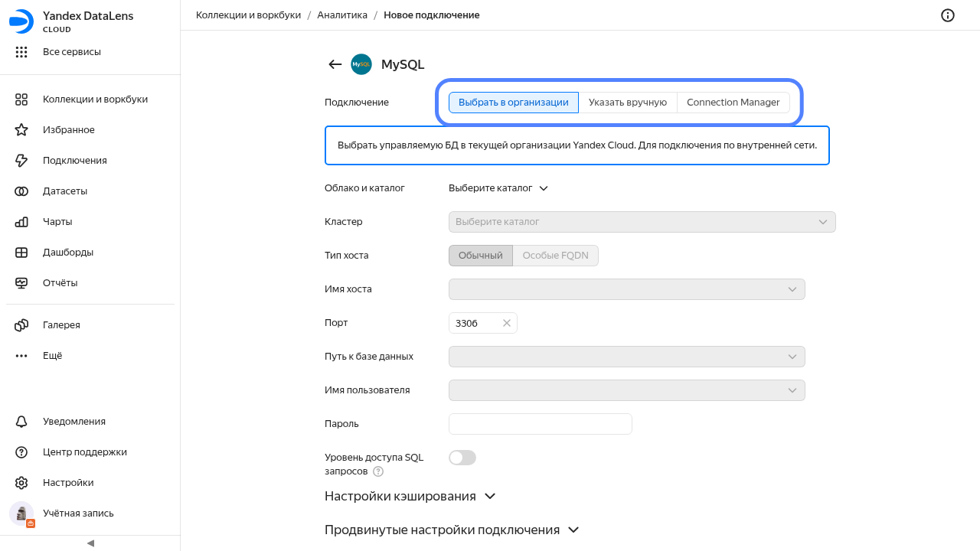This screenshot has height=551, width=980.
Task: Collapse the sidebar with the arrow
Action: [x=90, y=543]
